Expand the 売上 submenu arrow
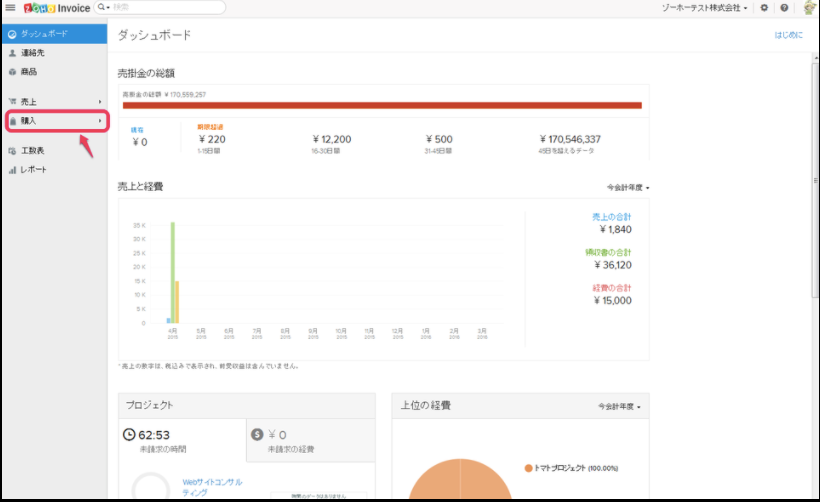The width and height of the screenshot is (820, 502). pyautogui.click(x=100, y=101)
